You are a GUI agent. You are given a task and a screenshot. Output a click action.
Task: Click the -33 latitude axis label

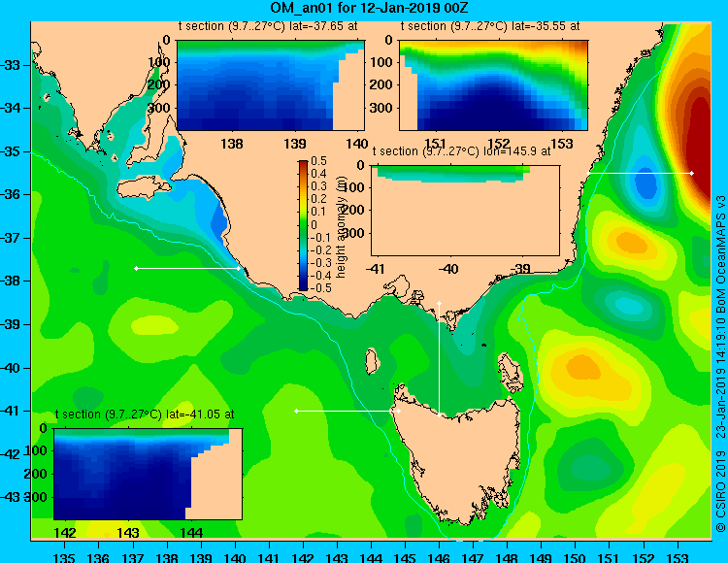point(11,65)
